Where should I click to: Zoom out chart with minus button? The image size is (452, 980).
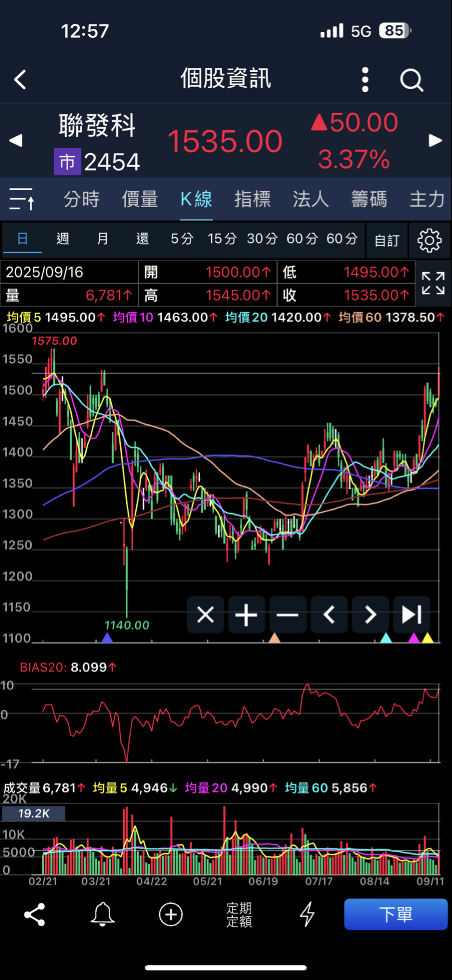tap(288, 615)
